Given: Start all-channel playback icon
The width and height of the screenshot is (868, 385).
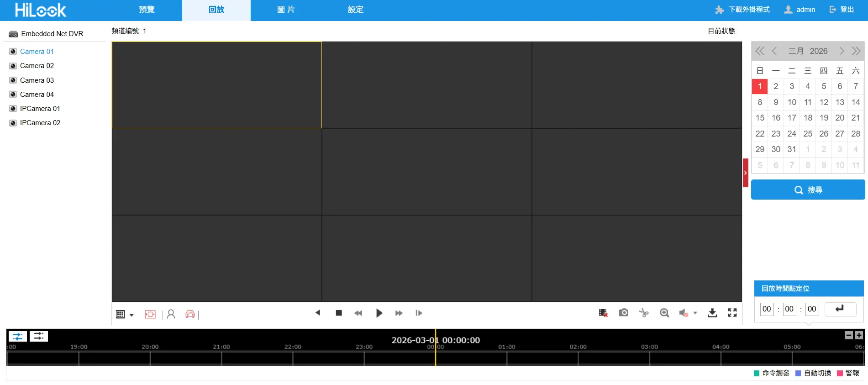Looking at the screenshot, I should (x=150, y=314).
